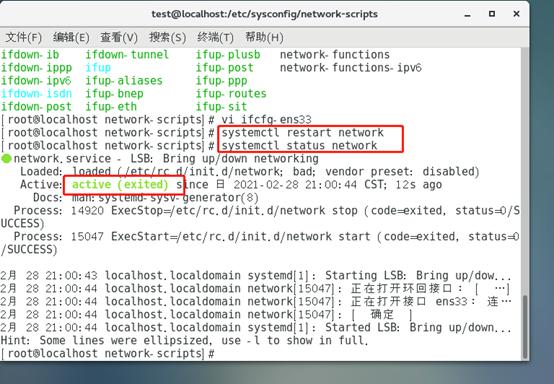Select the text ifup-aliases

click(124, 81)
